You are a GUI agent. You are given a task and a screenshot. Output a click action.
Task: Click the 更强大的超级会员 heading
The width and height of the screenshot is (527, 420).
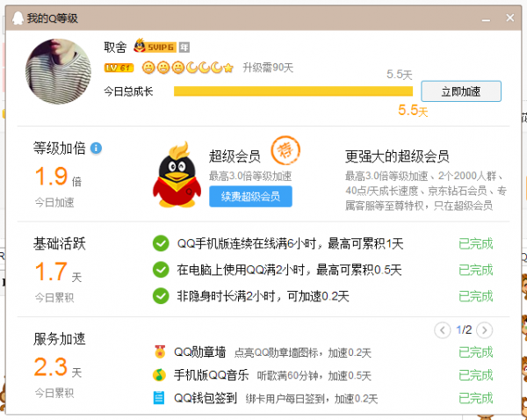[397, 156]
